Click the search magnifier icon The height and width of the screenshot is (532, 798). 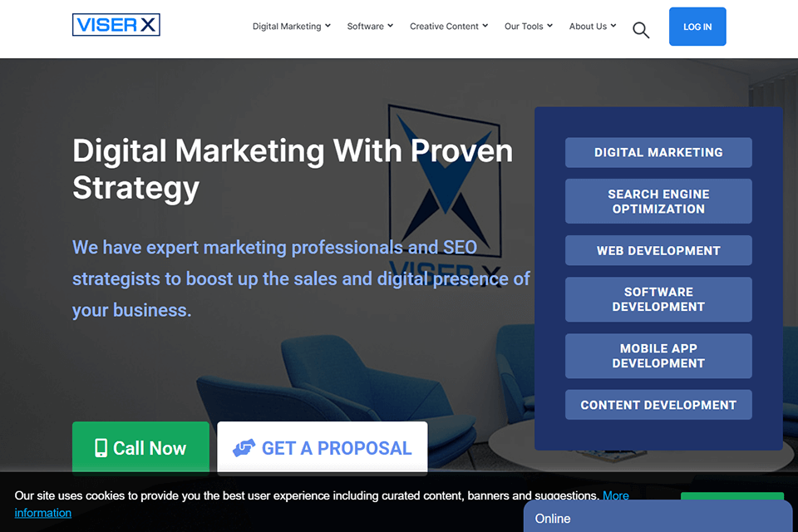click(641, 30)
